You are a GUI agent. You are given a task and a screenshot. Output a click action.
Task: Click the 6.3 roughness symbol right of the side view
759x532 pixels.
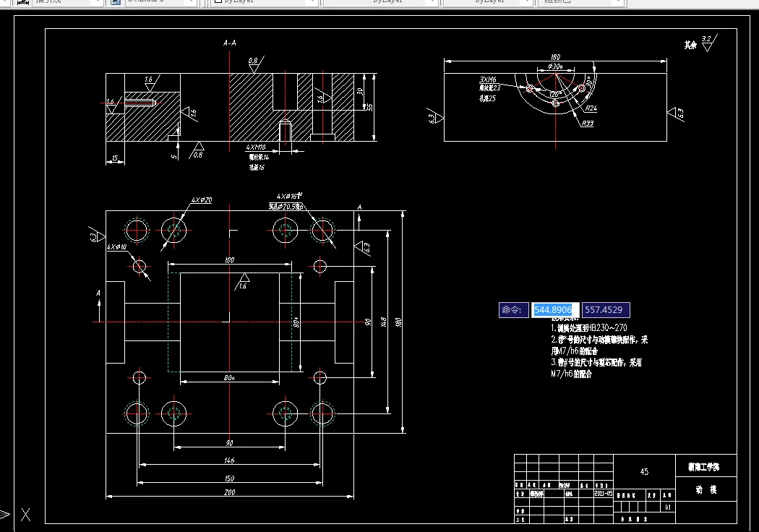(676, 114)
